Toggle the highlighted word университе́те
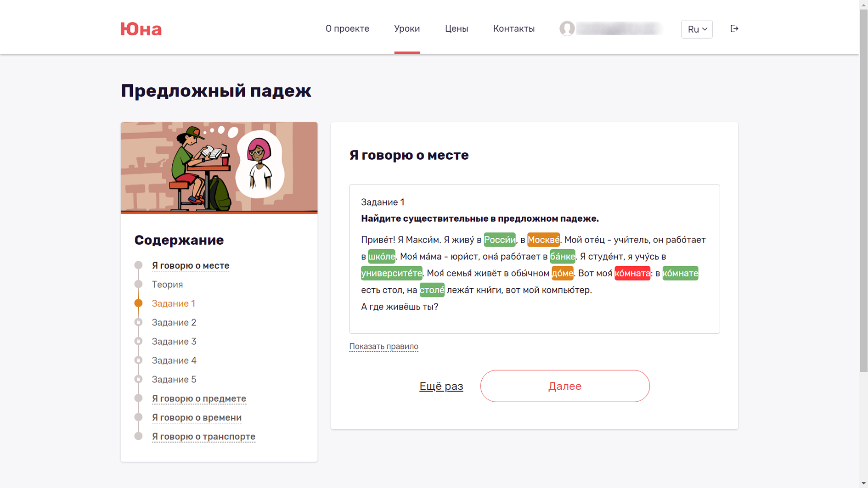This screenshot has width=868, height=488. (x=391, y=273)
